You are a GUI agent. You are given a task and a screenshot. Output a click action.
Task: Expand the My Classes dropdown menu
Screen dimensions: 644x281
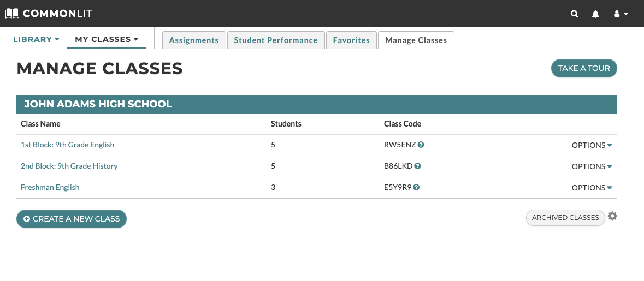coord(107,39)
